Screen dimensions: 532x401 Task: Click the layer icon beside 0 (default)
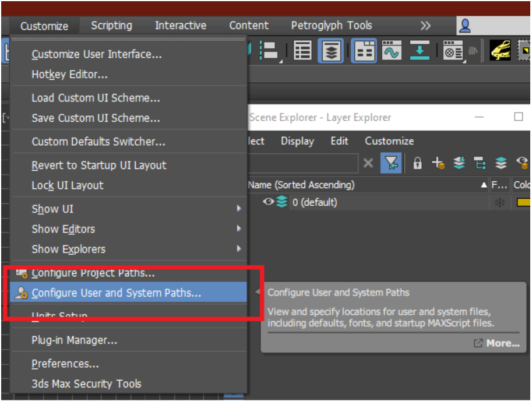281,202
